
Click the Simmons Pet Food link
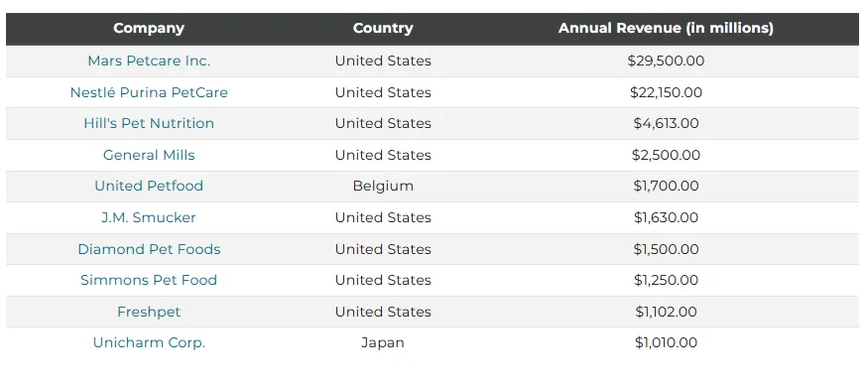pos(149,280)
